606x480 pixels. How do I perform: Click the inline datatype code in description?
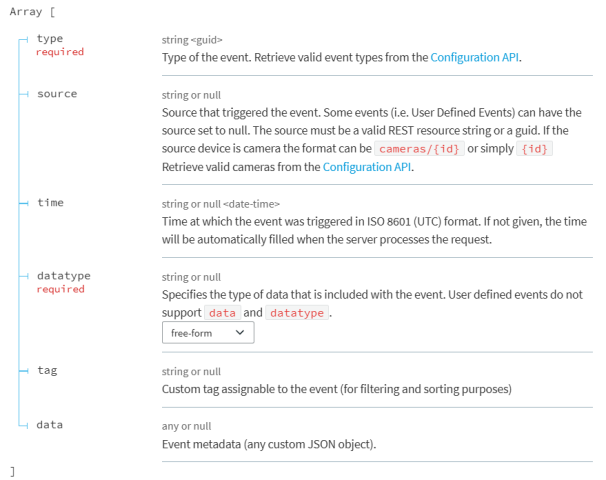(297, 313)
